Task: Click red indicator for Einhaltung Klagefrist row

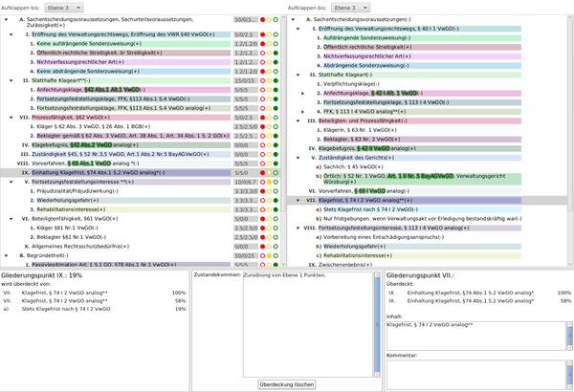Action: coord(263,172)
